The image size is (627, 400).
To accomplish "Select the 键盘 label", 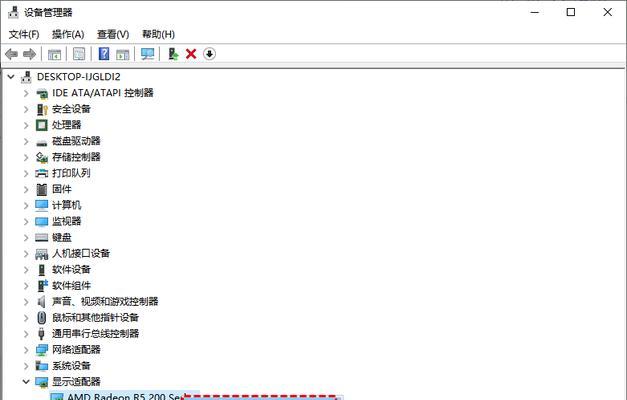I will [62, 238].
